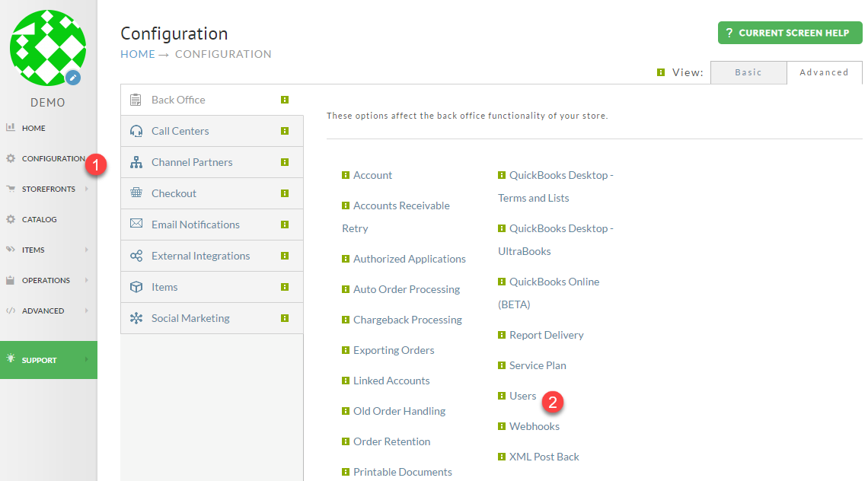868x481 pixels.
Task: Open Printable Documents link
Action: pyautogui.click(x=403, y=472)
